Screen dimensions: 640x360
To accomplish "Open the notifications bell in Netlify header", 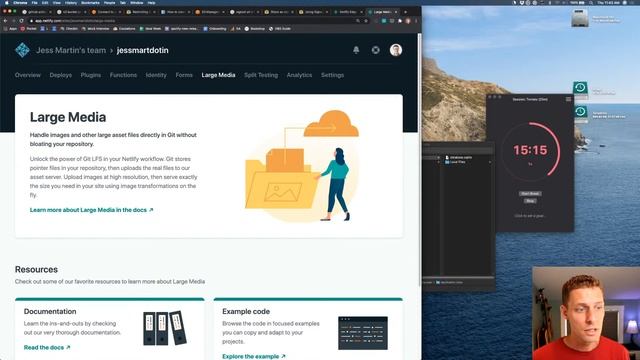I will 356,50.
